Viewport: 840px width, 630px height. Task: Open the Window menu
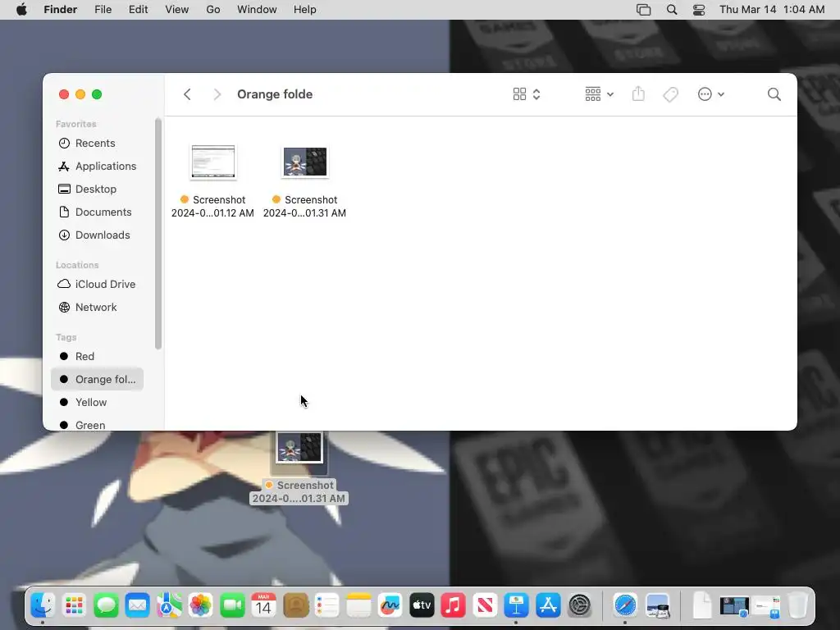(x=257, y=10)
